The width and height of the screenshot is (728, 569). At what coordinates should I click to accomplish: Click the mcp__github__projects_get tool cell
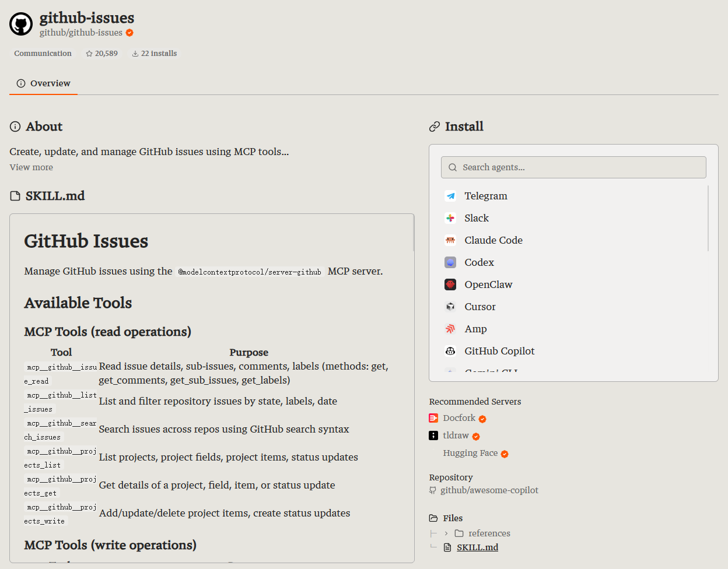tap(61, 486)
